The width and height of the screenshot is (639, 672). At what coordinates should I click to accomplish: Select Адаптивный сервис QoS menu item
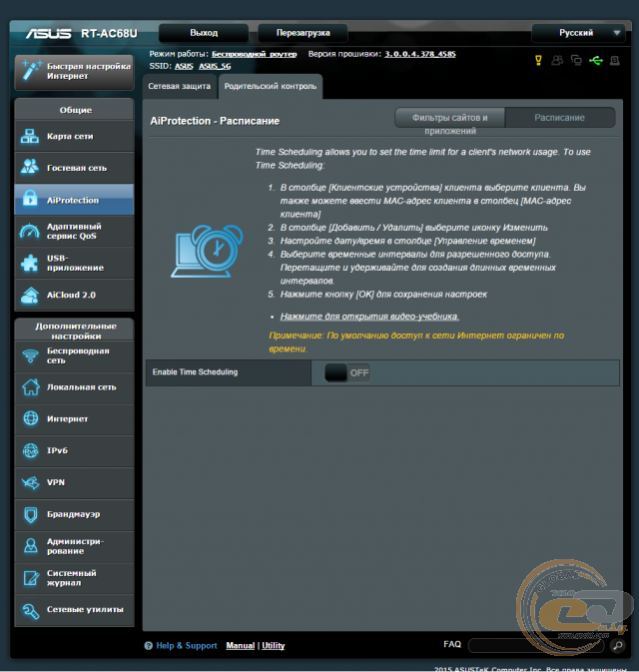pyautogui.click(x=74, y=231)
